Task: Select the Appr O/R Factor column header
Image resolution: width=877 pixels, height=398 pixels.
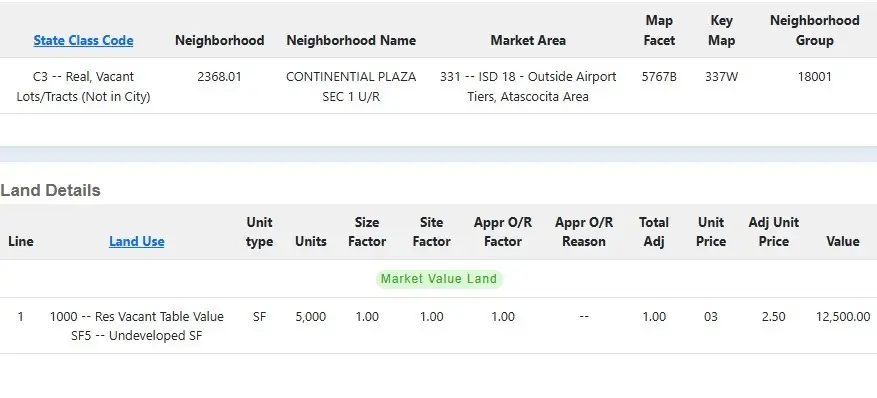Action: pos(503,231)
